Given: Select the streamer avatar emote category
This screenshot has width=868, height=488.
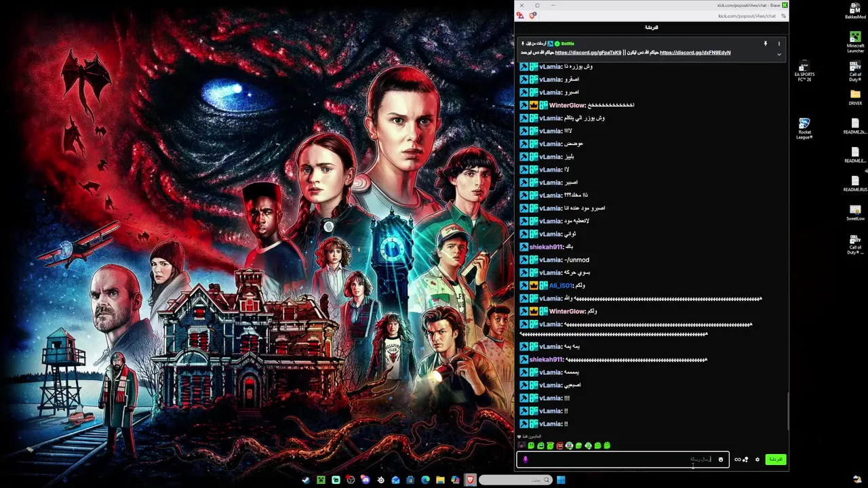Looking at the screenshot, I should coord(521,445).
